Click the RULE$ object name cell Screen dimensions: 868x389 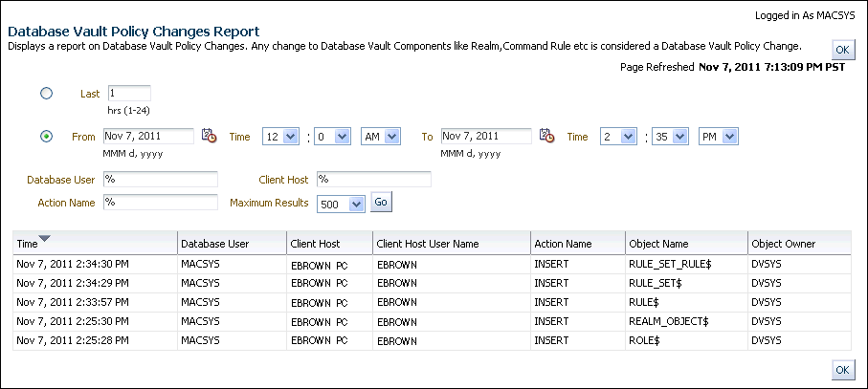686,303
